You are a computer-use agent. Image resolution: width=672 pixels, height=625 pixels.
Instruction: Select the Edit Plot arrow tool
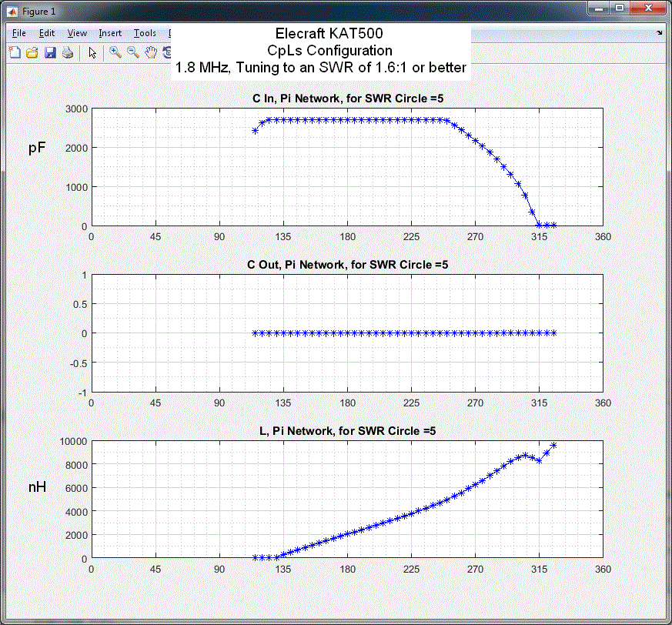pos(92,53)
